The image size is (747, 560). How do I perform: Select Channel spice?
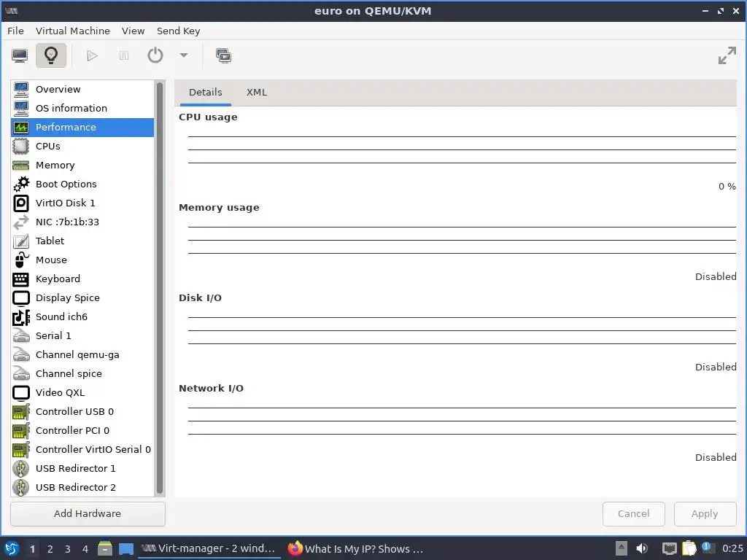(82, 374)
